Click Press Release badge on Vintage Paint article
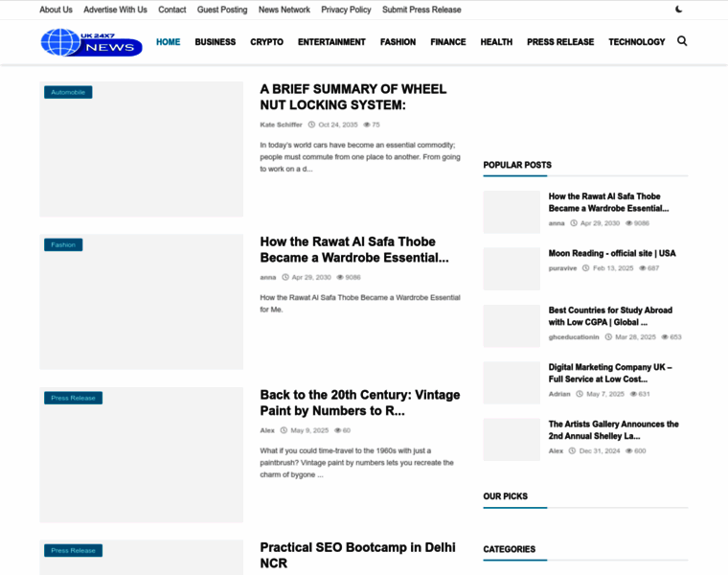Screen dimensions: 728x575 (x=74, y=398)
